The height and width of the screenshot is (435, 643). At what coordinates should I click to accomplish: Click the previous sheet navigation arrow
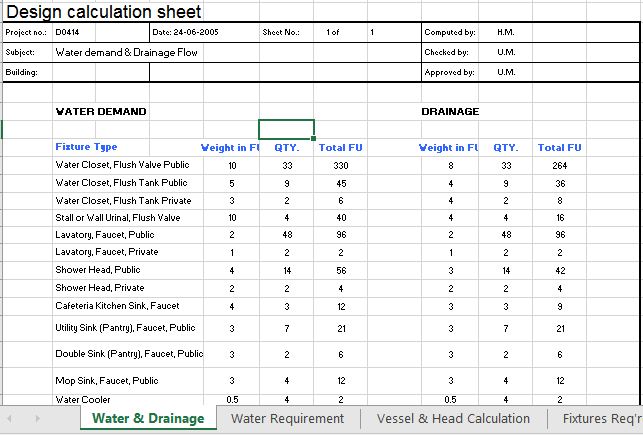coord(9,419)
